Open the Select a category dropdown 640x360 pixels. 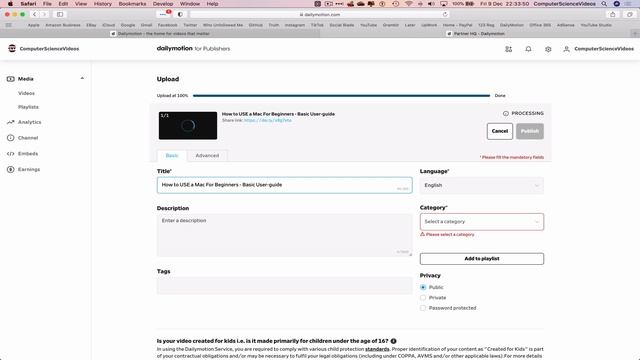482,222
